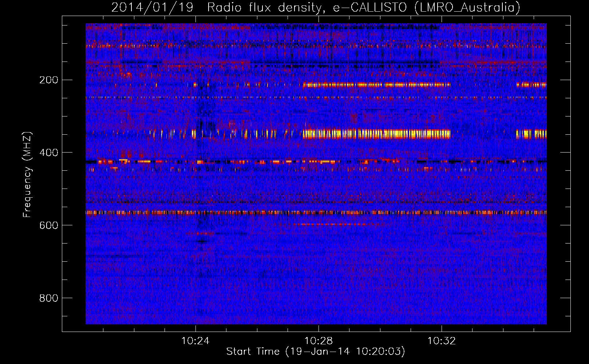Click the 10:28 time tick label
The image size is (589, 364).
[x=319, y=341]
